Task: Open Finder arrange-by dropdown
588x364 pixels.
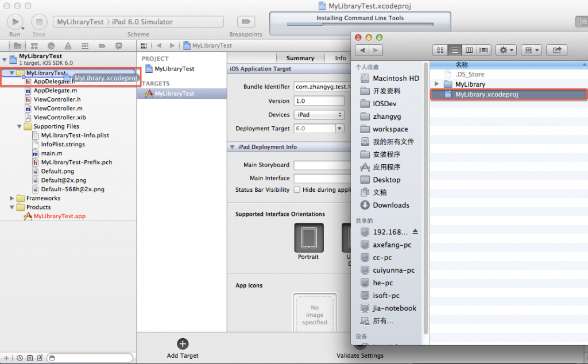Action: tap(531, 50)
